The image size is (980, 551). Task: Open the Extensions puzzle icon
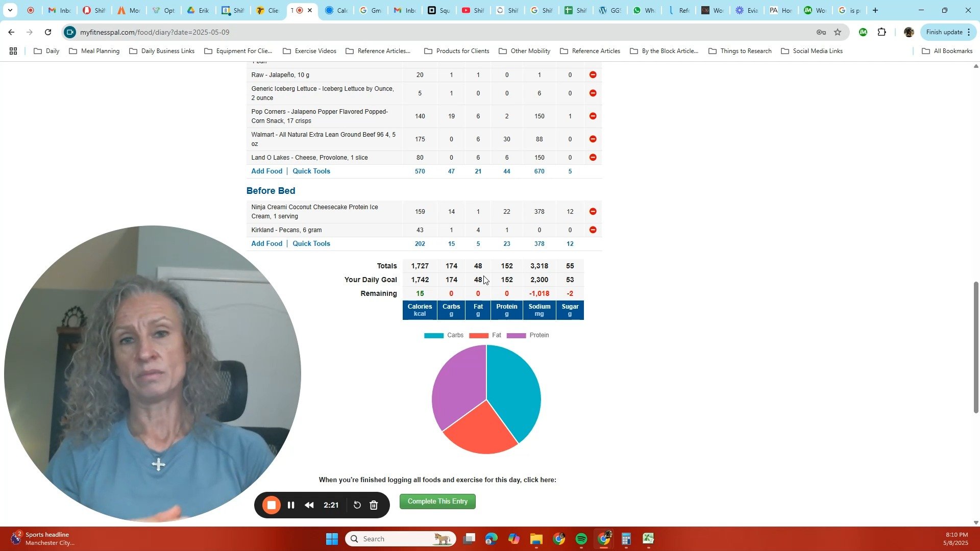pyautogui.click(x=882, y=32)
